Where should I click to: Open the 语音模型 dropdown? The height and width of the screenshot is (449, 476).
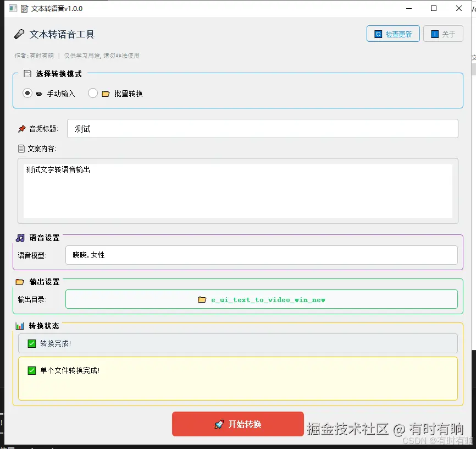tap(262, 255)
